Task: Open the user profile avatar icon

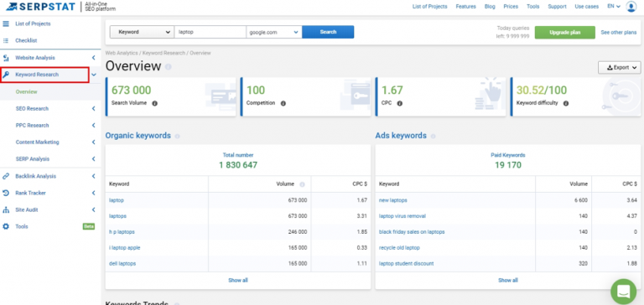Action: pyautogui.click(x=631, y=7)
